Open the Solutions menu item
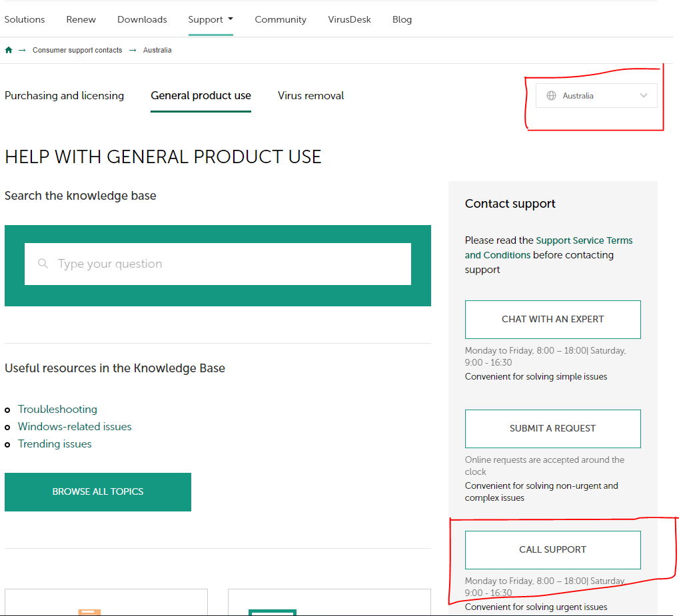 pos(25,19)
